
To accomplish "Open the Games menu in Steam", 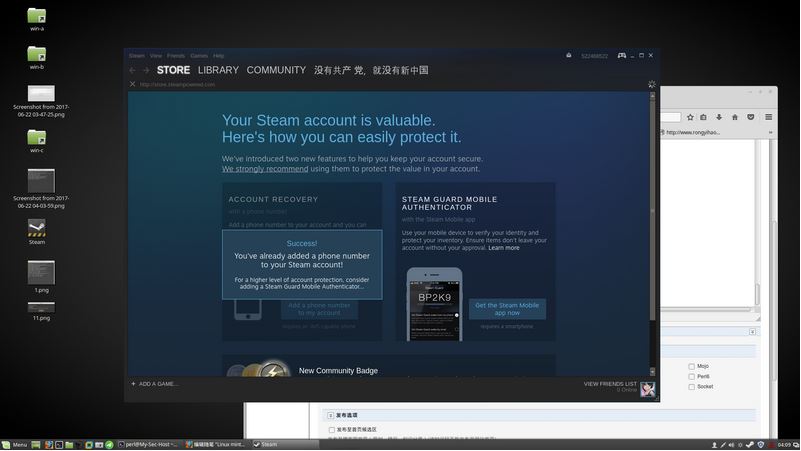I will [x=199, y=56].
